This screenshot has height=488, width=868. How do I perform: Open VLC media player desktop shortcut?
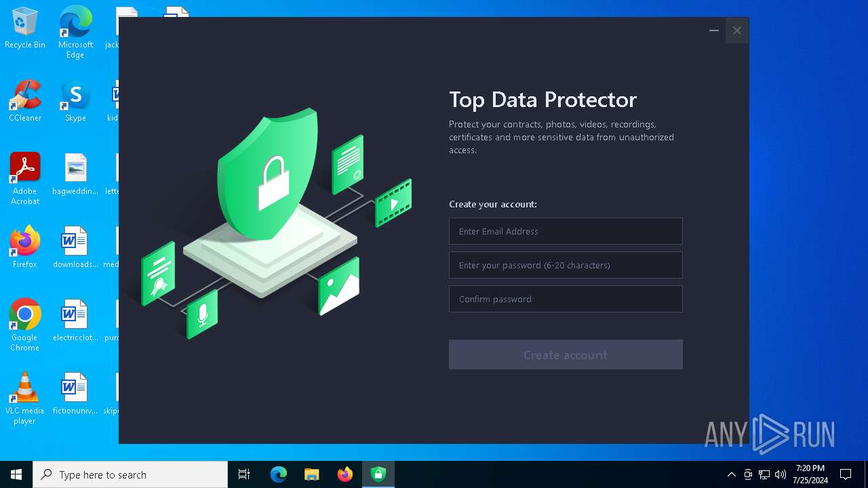pos(25,399)
